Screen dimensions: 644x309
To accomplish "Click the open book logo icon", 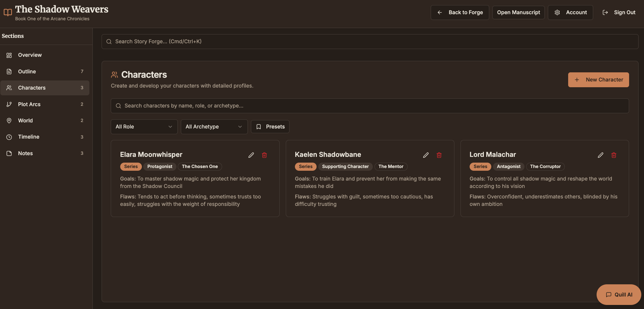I will [8, 13].
